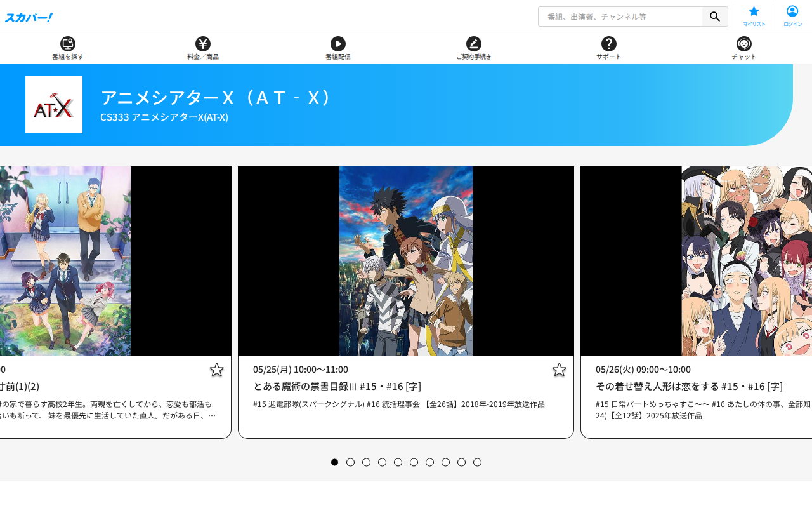Click the search magnifier icon

(715, 17)
